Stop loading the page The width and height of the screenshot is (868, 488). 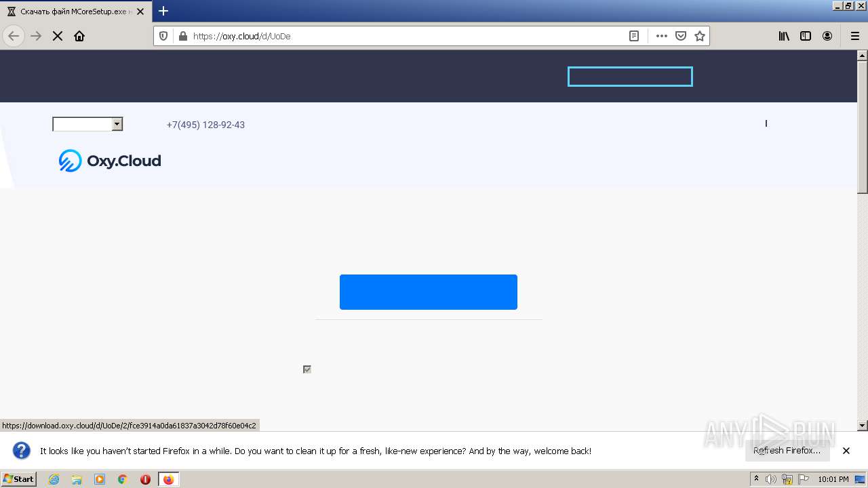58,36
